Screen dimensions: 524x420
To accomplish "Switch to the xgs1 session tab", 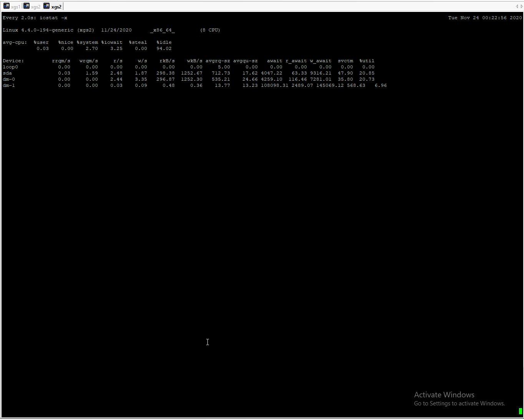I will 12,7.
